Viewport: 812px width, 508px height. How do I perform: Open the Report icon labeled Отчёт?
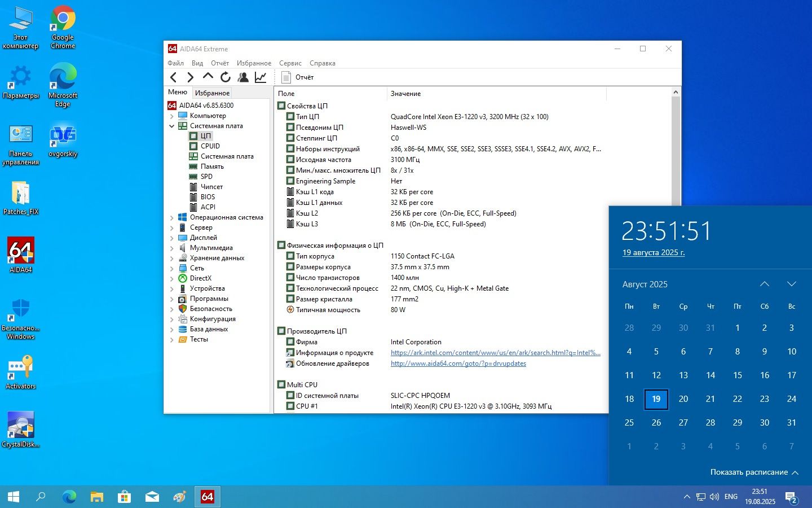(x=297, y=77)
